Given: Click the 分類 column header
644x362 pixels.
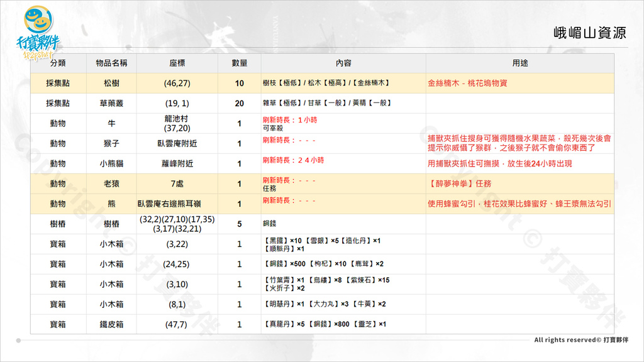Looking at the screenshot, I should [x=58, y=63].
